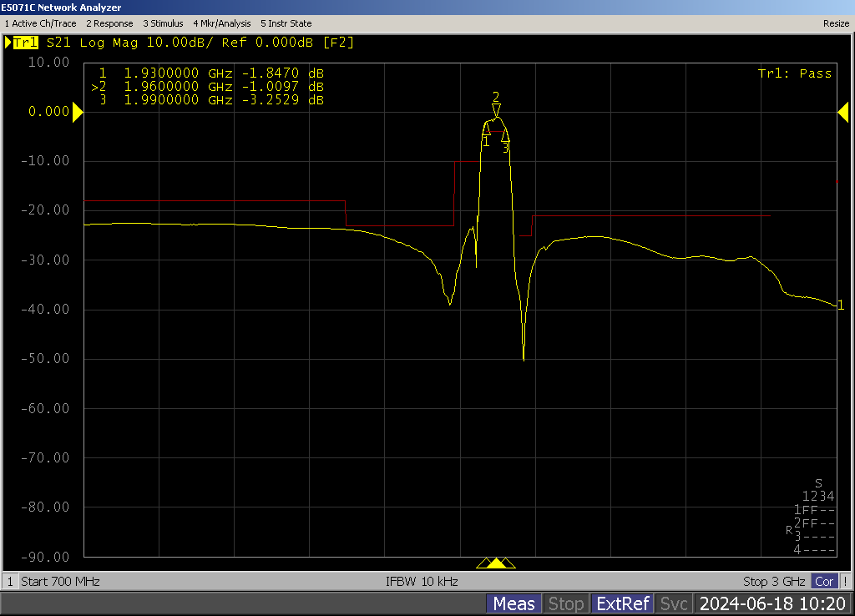
Task: Click the Resize button
Action: 836,23
